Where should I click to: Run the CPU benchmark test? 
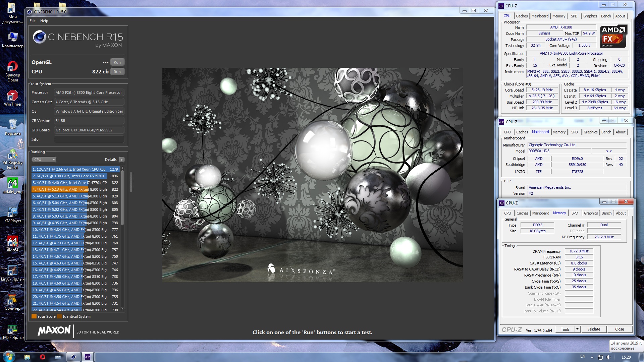[x=117, y=72]
